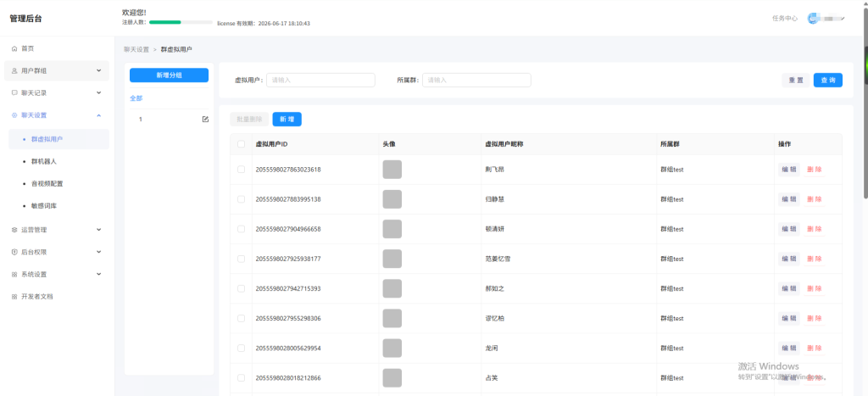Click the 重置 reset button
The height and width of the screenshot is (396, 868).
pyautogui.click(x=796, y=81)
